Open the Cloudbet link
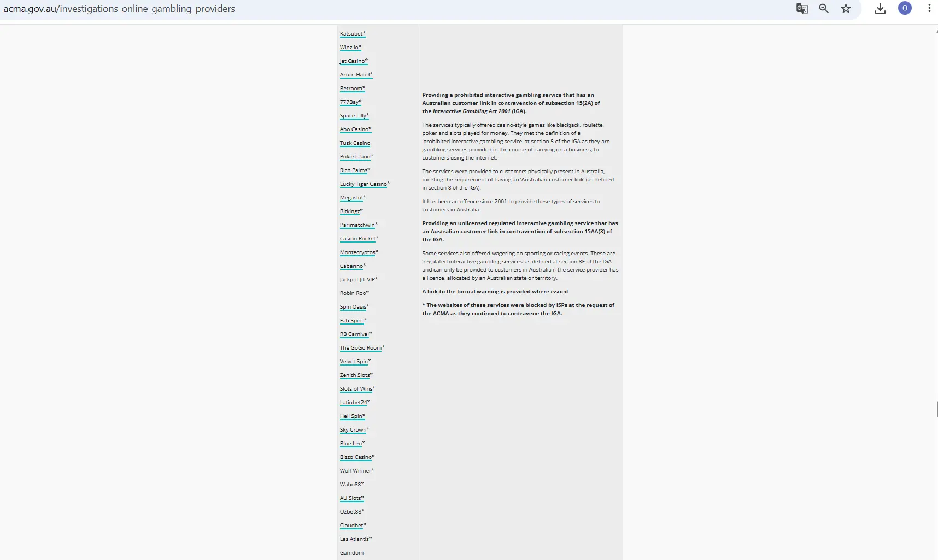The width and height of the screenshot is (938, 560). pos(353,526)
